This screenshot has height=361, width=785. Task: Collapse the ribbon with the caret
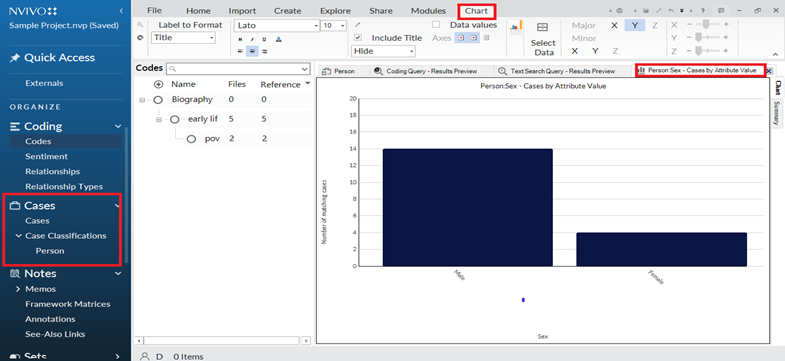click(775, 54)
